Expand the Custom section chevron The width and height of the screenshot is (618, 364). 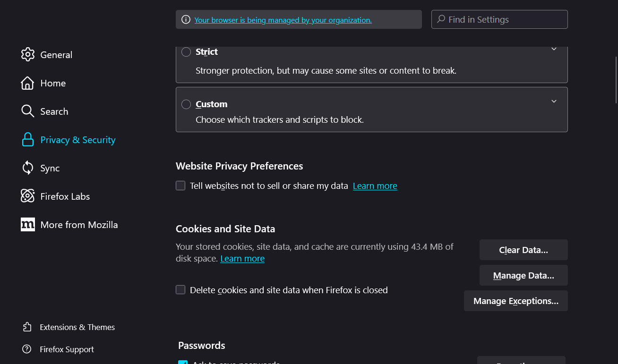554,101
